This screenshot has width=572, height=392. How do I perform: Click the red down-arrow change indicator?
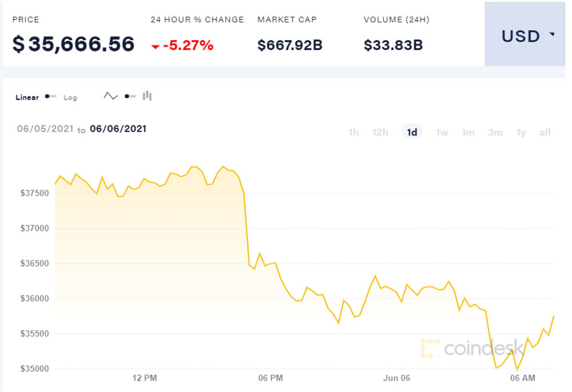coord(155,47)
